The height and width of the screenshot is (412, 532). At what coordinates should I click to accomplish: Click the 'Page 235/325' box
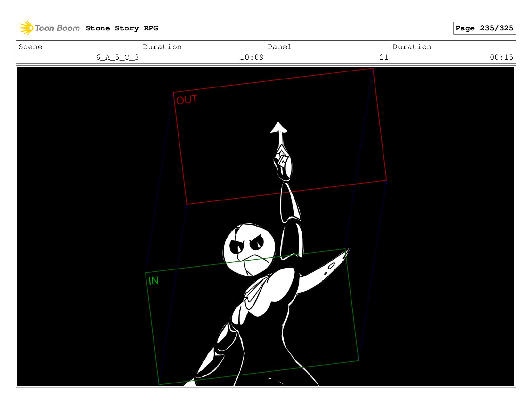[484, 28]
